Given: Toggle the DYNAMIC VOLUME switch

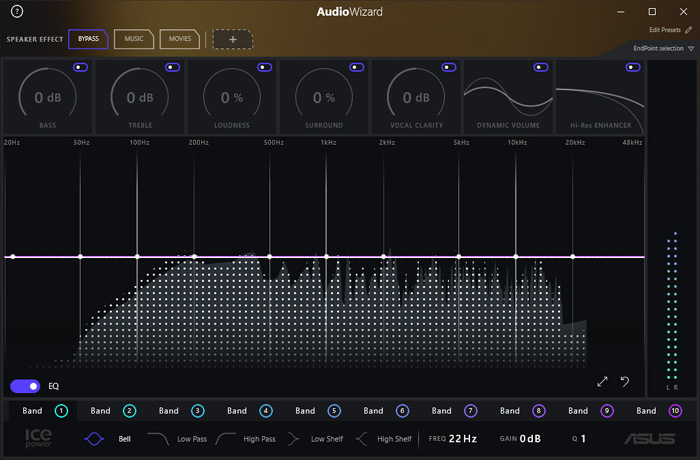Looking at the screenshot, I should (x=541, y=67).
